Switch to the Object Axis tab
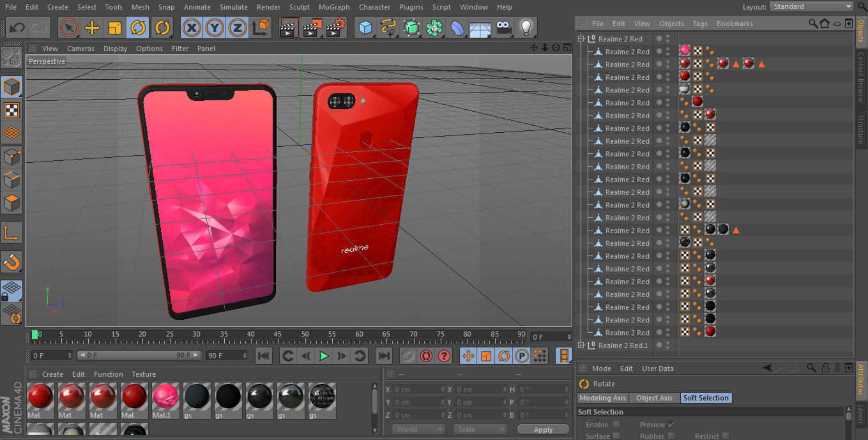 pyautogui.click(x=654, y=398)
